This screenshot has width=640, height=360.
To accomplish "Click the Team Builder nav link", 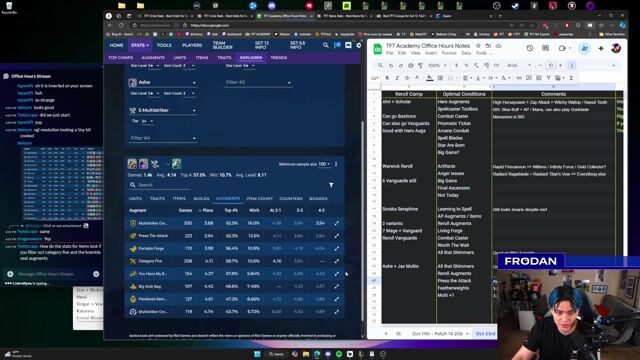I will click(x=223, y=45).
